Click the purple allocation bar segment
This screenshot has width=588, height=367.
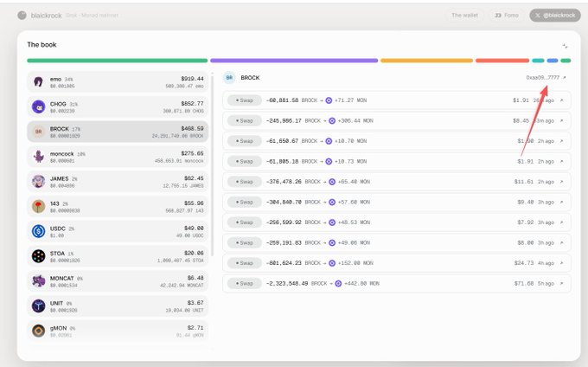(294, 61)
